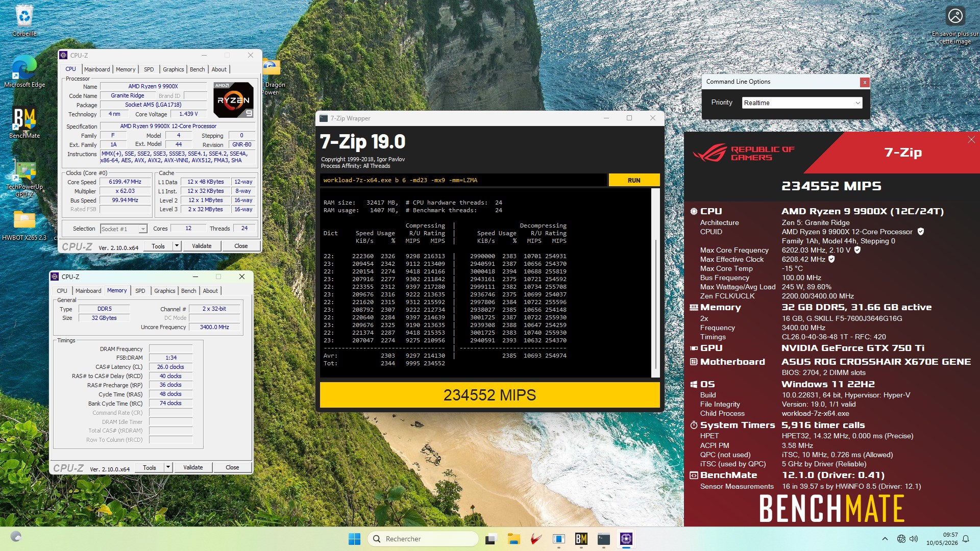Switch to Memory tab in top CPU-Z window

(x=126, y=69)
